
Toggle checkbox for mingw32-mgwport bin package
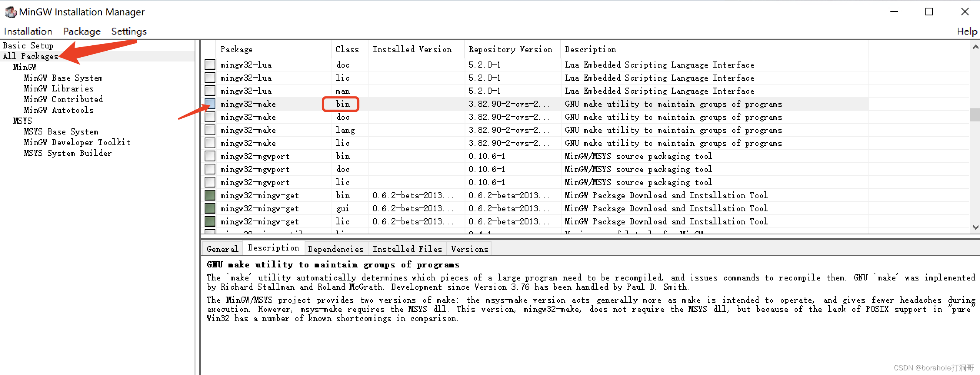pos(210,156)
